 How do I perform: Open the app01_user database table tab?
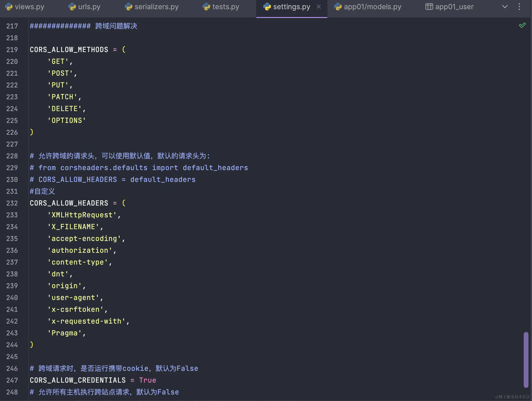pos(454,7)
